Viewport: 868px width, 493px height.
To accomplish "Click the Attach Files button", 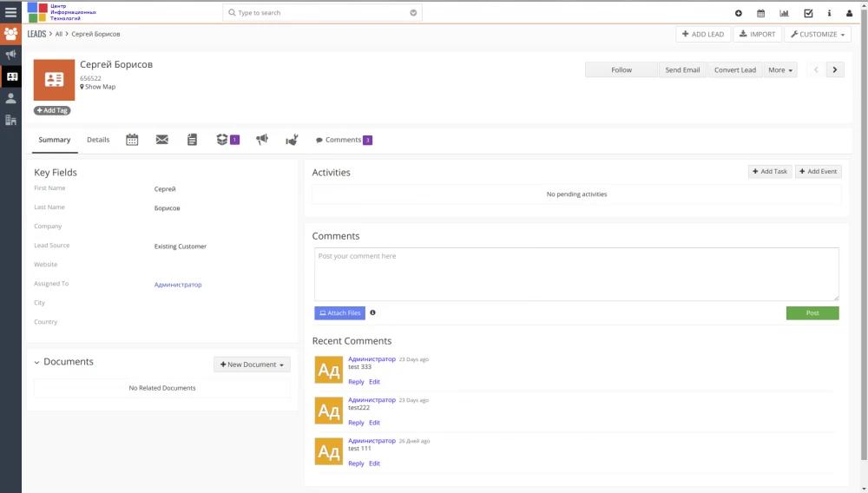I will pyautogui.click(x=340, y=313).
